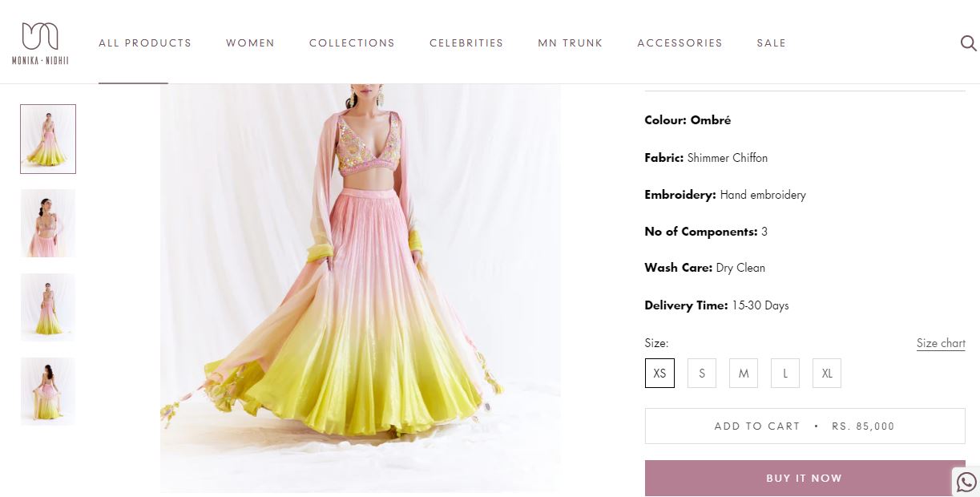The image size is (980, 497).
Task: Open the WhatsApp chat widget
Action: (965, 482)
